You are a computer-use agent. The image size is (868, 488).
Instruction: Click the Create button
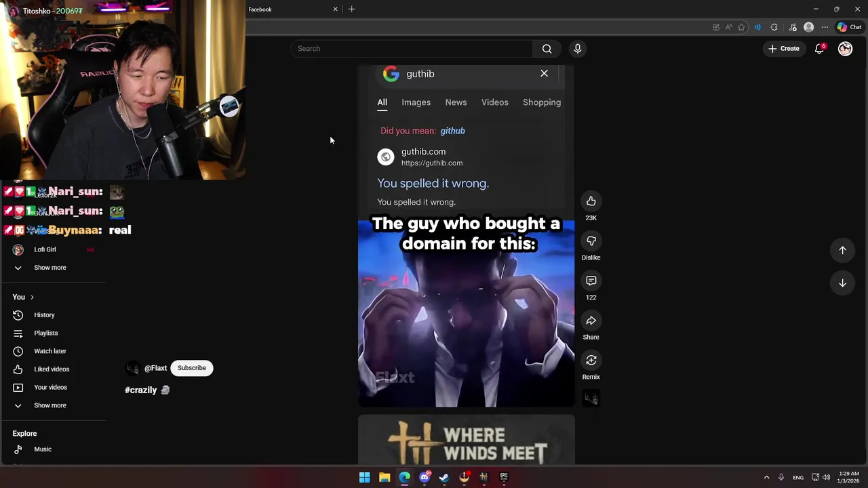[783, 49]
